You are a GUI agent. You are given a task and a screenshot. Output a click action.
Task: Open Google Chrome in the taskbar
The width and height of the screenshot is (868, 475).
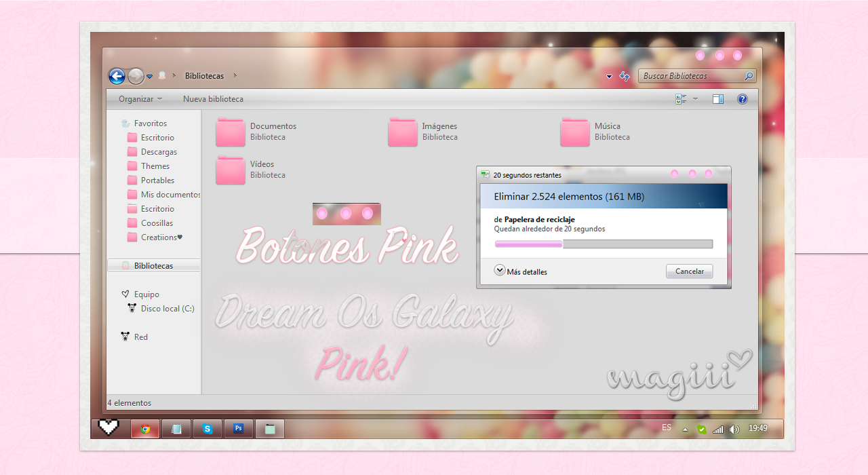point(144,428)
